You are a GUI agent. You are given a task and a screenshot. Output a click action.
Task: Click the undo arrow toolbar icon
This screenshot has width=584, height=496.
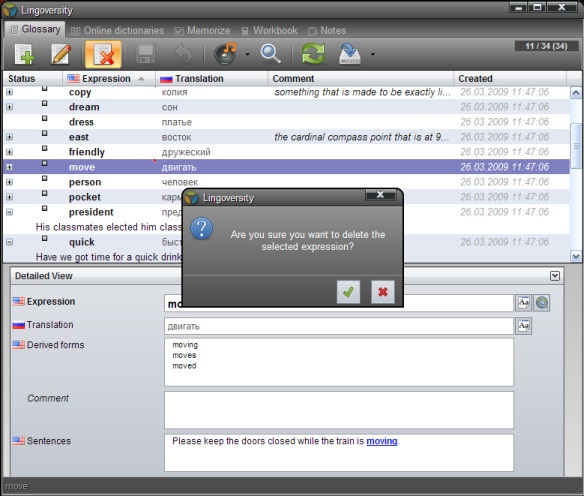(x=184, y=54)
